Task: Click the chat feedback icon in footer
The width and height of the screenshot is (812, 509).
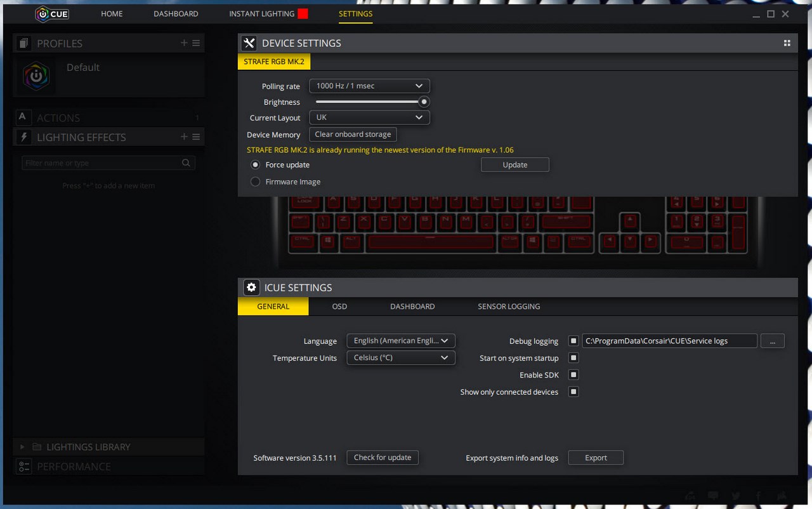Action: 712,496
